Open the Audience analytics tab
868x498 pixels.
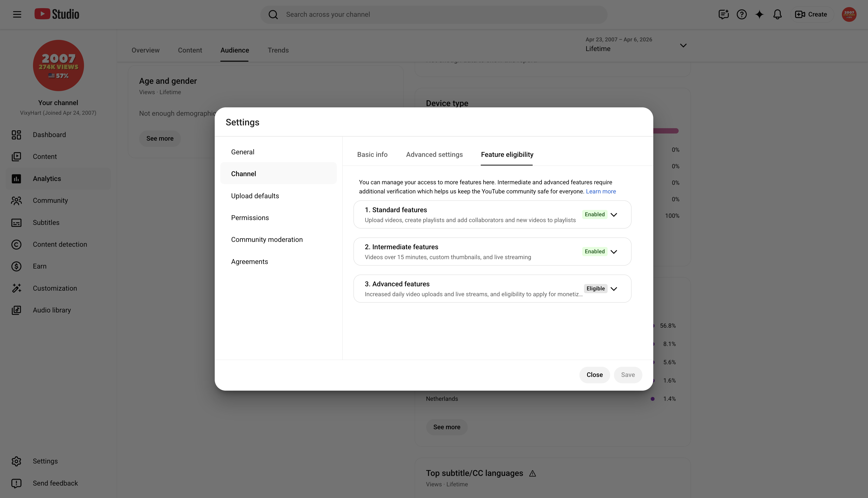point(235,50)
